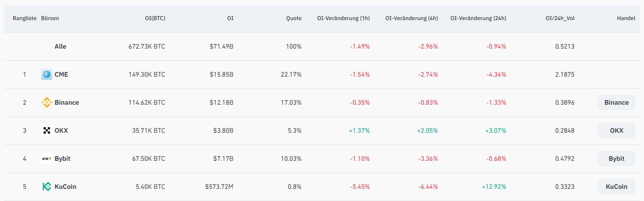The image size is (644, 201).
Task: Select the Alle summary row label
Action: pyautogui.click(x=60, y=46)
